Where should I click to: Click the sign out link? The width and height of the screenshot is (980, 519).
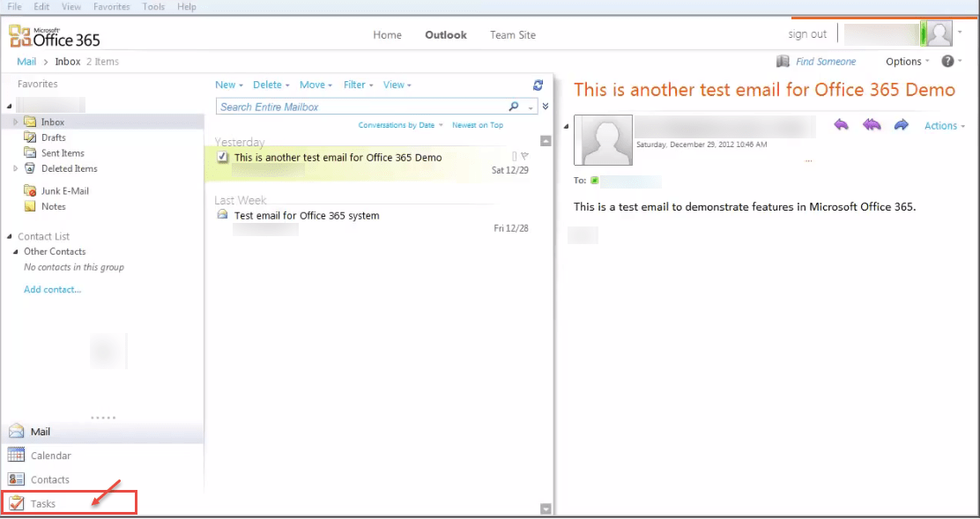click(807, 33)
